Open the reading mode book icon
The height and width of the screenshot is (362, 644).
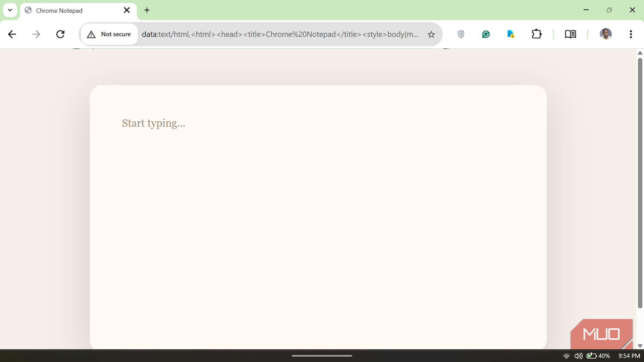pos(571,34)
